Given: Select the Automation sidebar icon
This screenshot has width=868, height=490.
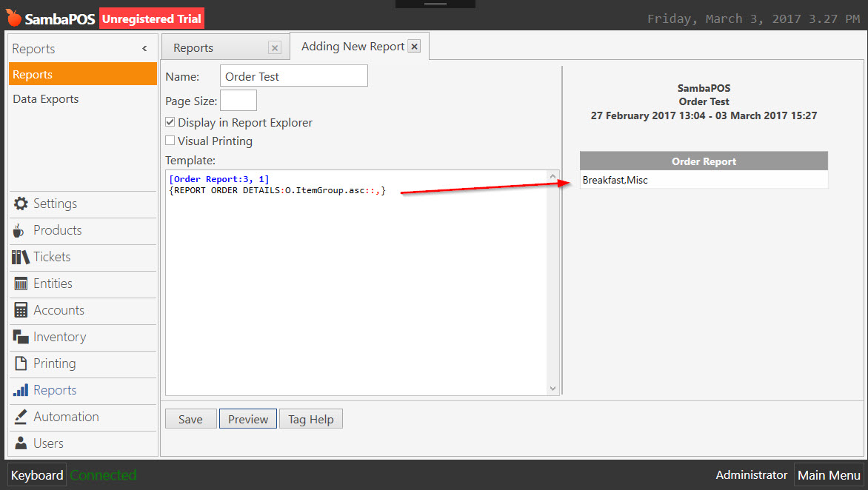Looking at the screenshot, I should point(21,417).
